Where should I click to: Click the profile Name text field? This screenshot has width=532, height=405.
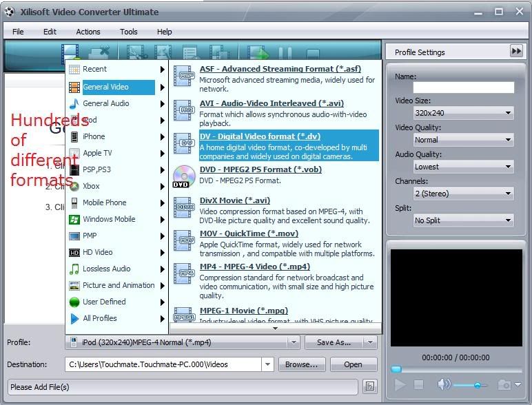click(463, 87)
